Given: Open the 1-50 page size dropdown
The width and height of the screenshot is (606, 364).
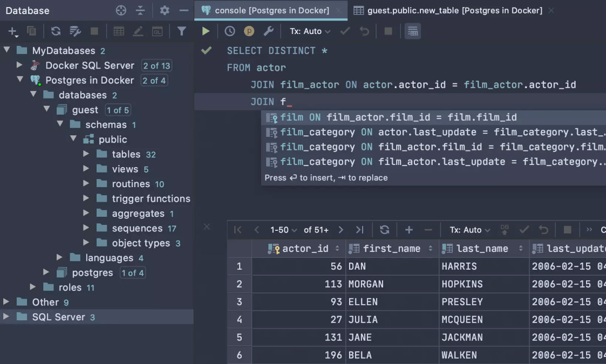Looking at the screenshot, I should coord(283,230).
